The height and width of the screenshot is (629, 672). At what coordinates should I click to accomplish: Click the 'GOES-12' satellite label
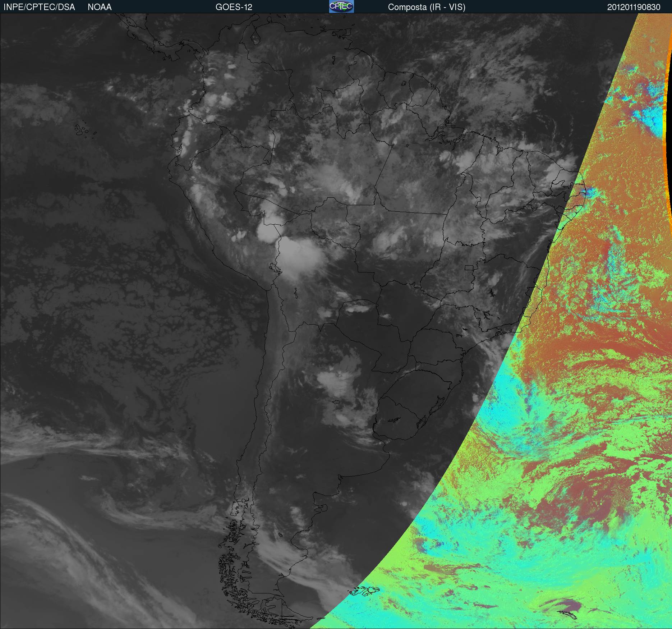234,7
